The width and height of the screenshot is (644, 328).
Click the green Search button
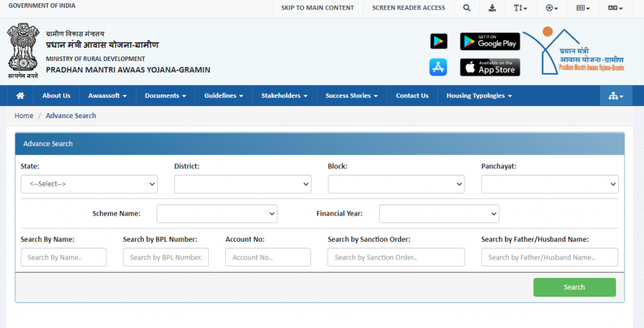pyautogui.click(x=574, y=287)
